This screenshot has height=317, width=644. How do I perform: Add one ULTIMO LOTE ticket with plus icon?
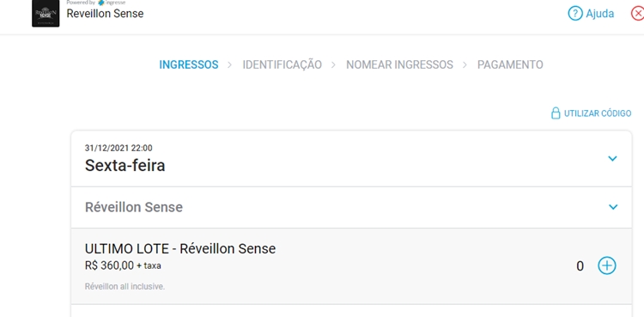coord(606,265)
